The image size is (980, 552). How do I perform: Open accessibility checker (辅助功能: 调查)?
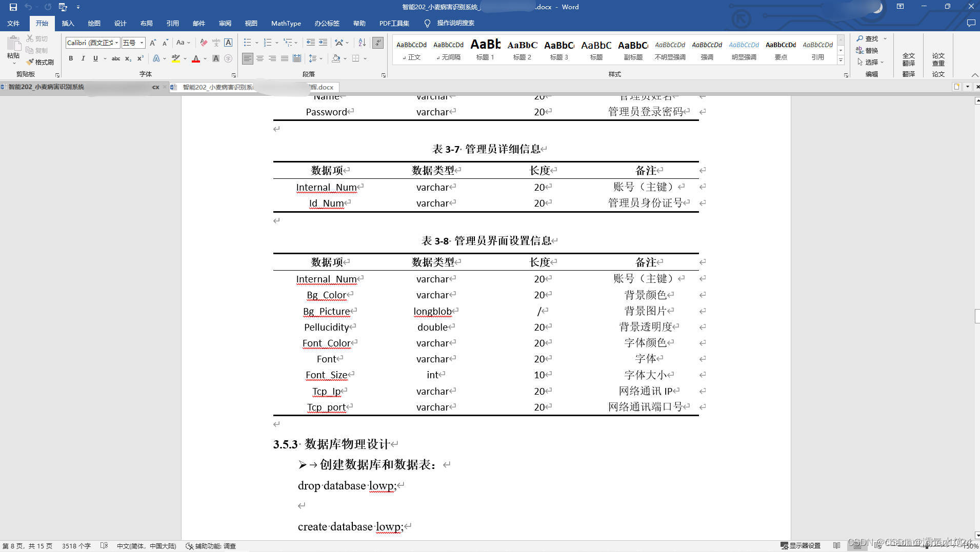[211, 546]
